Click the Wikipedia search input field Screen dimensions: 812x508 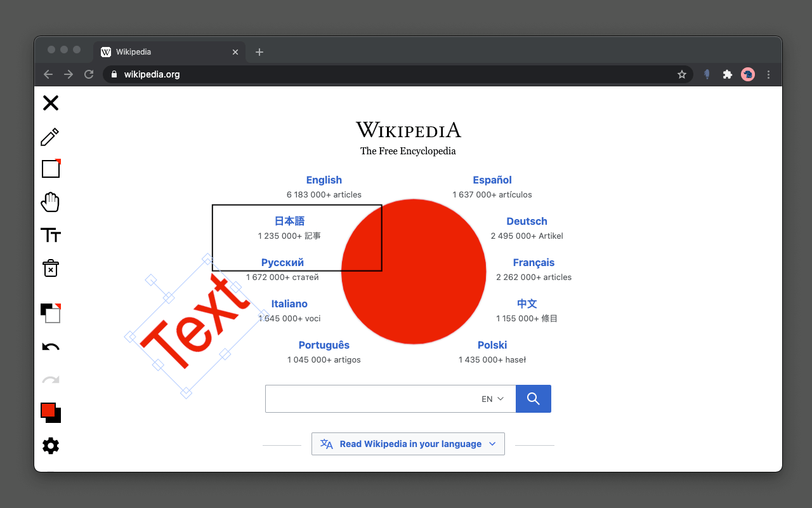tap(371, 399)
